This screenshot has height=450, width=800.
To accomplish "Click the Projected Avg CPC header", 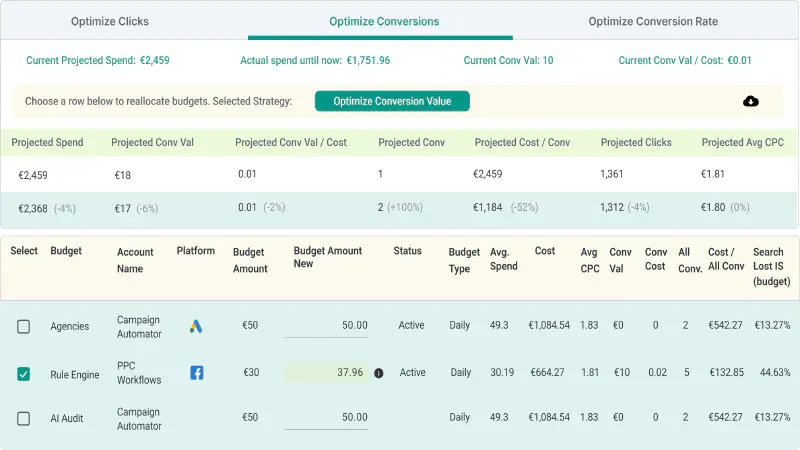I will click(742, 142).
